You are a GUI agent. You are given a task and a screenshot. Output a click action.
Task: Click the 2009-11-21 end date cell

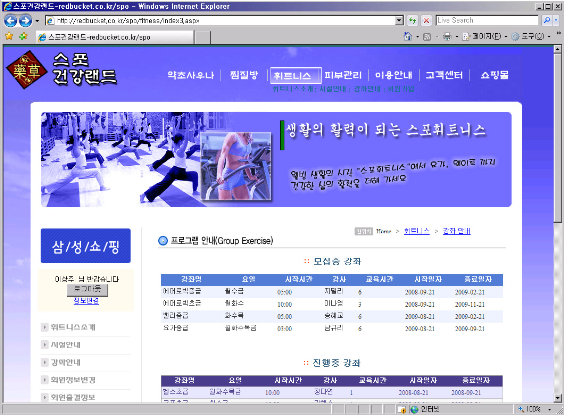[470, 304]
